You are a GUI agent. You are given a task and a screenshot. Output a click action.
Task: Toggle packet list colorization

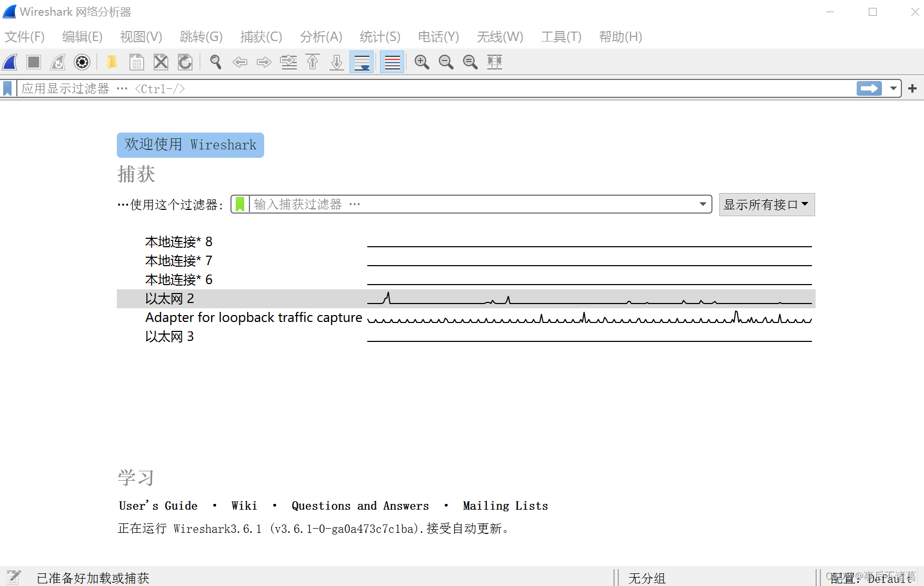pyautogui.click(x=392, y=62)
